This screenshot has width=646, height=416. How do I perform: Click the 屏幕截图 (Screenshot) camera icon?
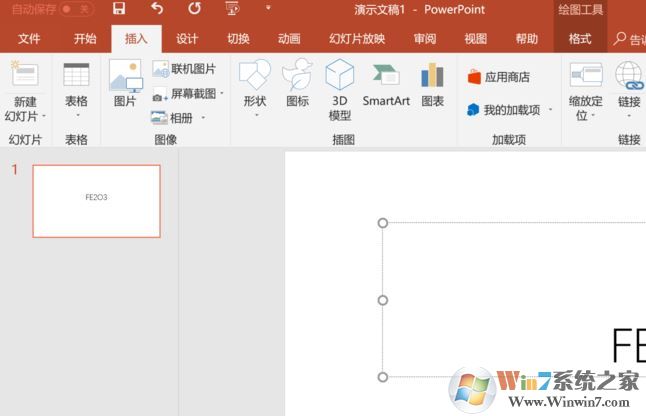160,95
